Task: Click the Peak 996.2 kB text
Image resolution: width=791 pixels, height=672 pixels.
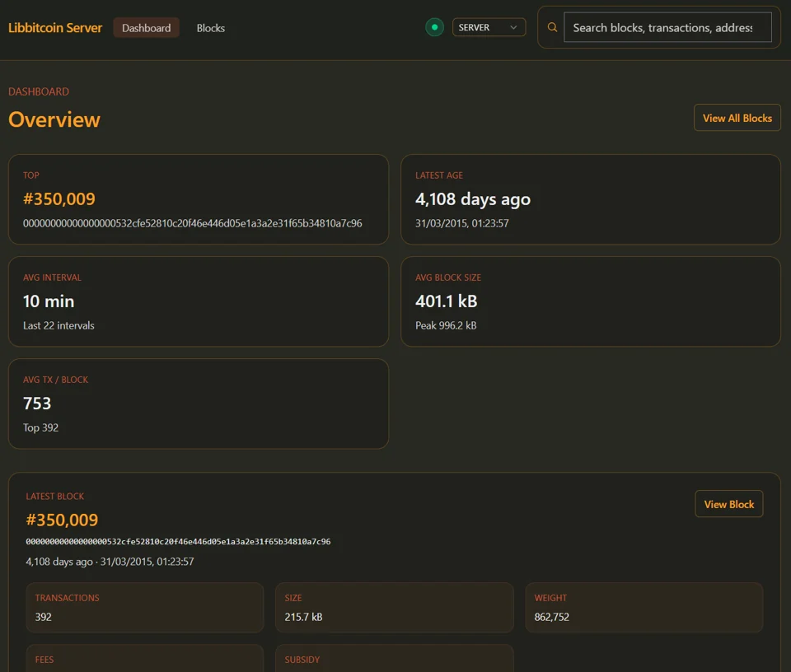Action: coord(446,325)
